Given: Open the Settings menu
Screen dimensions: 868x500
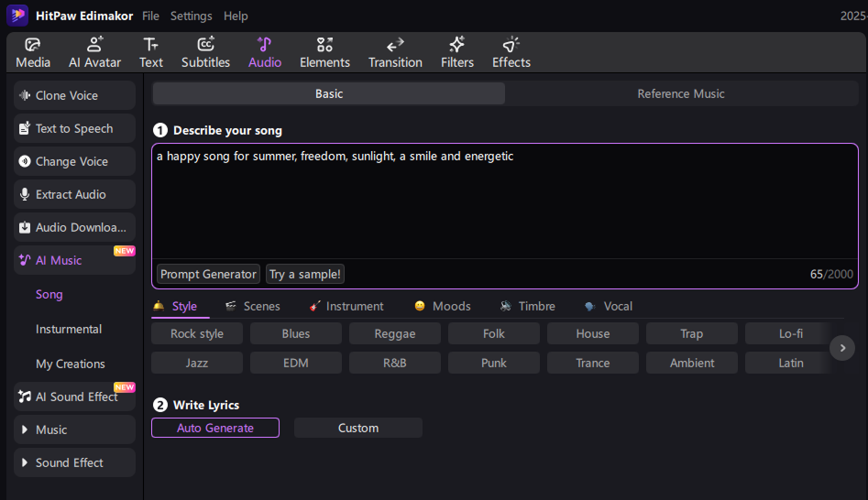Looking at the screenshot, I should tap(191, 16).
